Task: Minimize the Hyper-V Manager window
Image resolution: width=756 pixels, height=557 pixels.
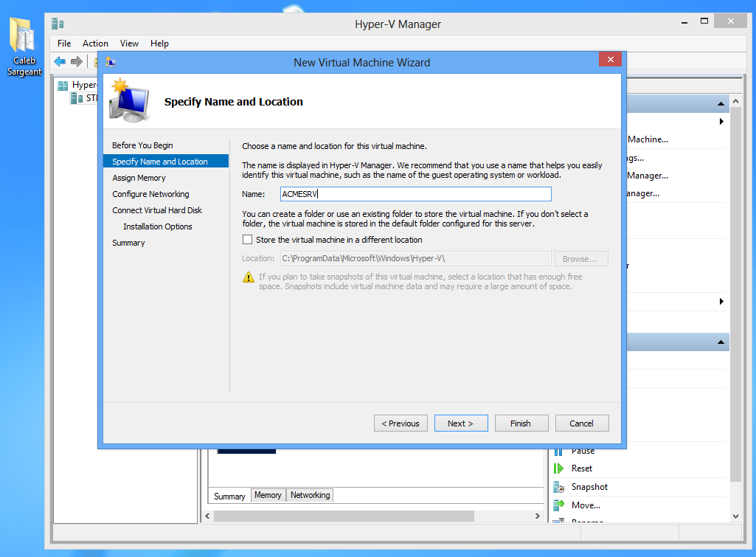Action: [x=684, y=21]
